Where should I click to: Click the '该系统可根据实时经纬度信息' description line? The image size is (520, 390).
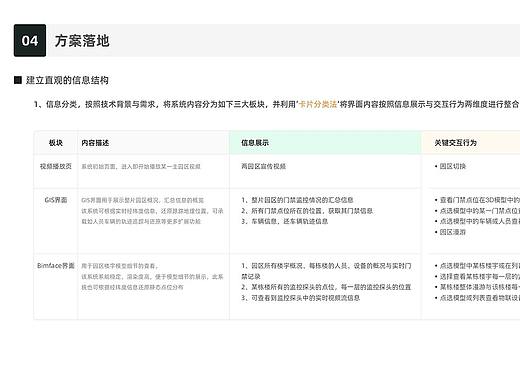[152, 211]
